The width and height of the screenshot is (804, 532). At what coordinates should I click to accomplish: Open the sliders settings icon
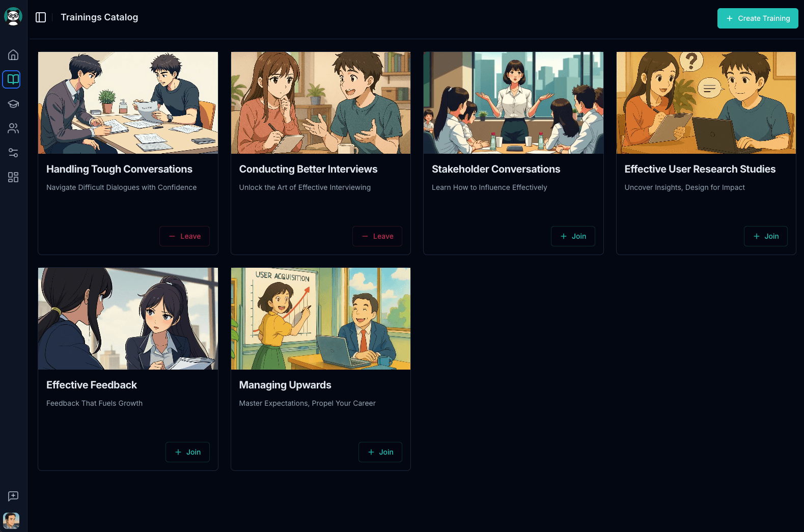13,153
